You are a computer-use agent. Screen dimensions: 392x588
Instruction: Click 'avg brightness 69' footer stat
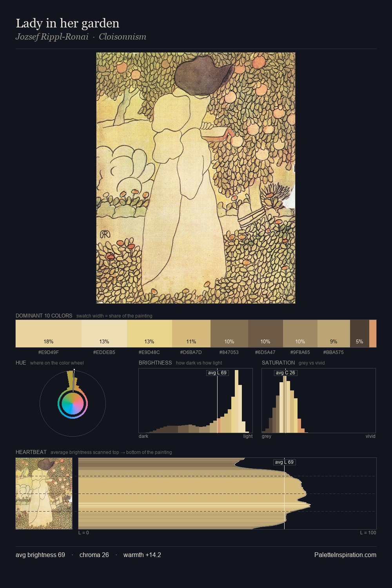point(40,555)
